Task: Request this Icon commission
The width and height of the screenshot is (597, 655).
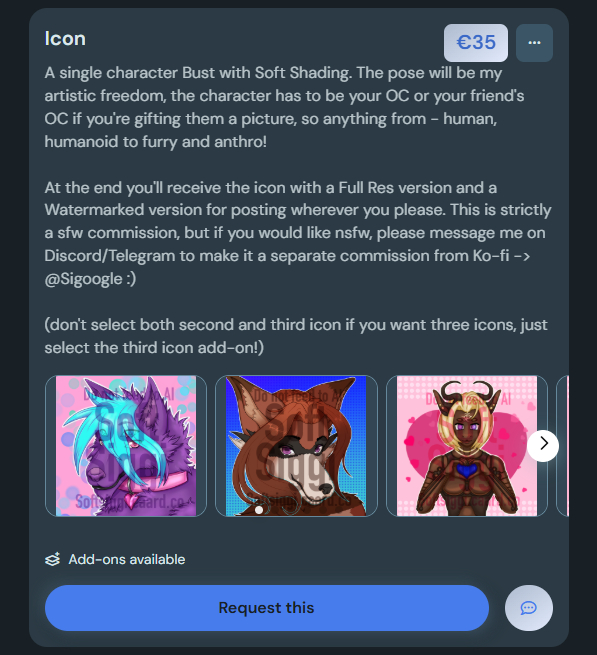Action: point(267,608)
